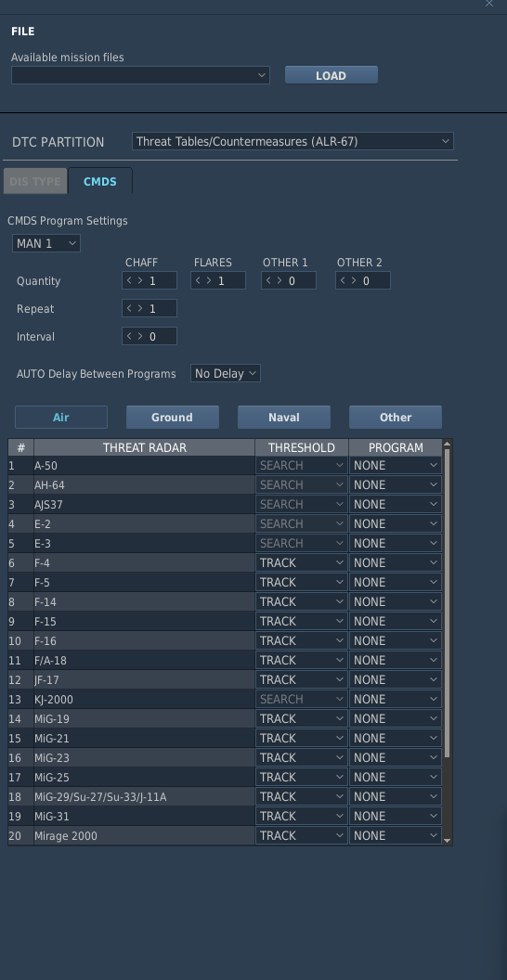Open program dropdown for A-50
507x980 pixels.
(396, 466)
